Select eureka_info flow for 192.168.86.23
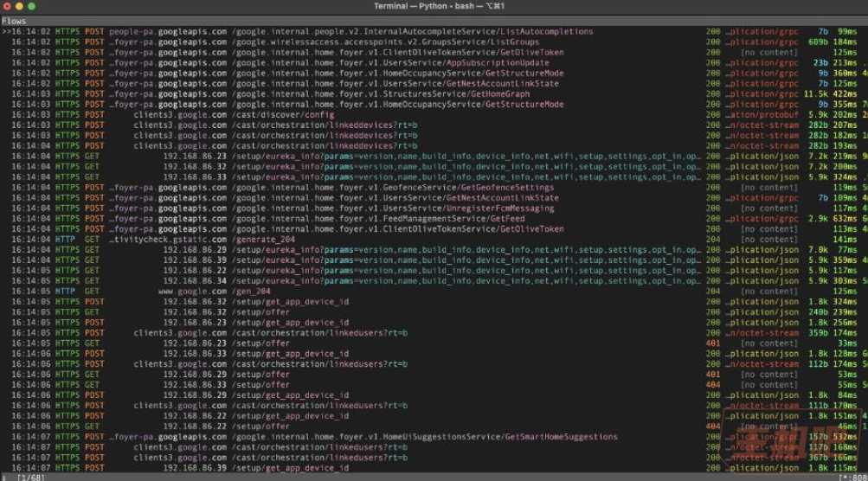 (434, 156)
